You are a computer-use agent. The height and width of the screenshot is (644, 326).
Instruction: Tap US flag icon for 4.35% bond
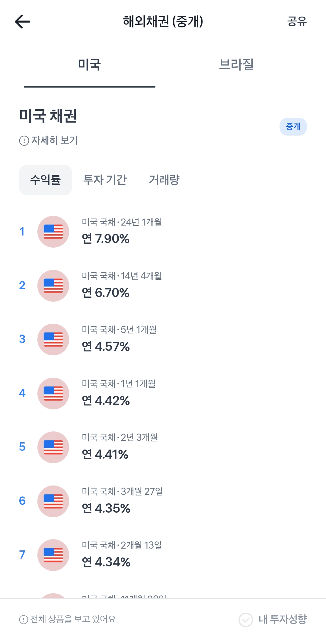(53, 501)
